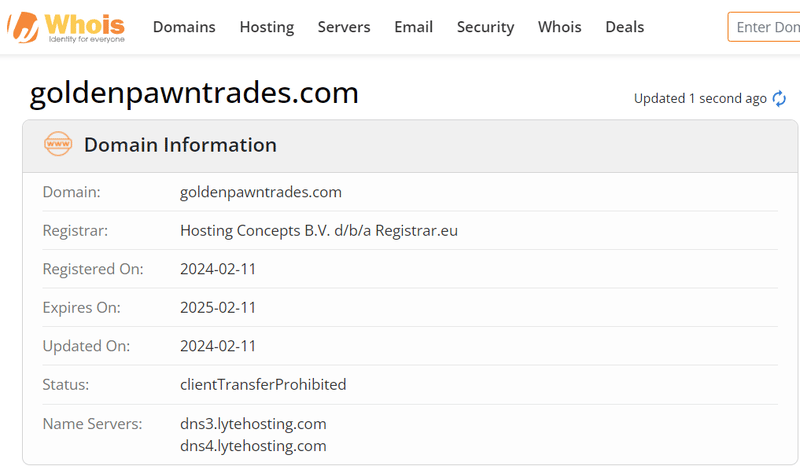Click the 'Updated 1 second ago' text

[x=700, y=99]
